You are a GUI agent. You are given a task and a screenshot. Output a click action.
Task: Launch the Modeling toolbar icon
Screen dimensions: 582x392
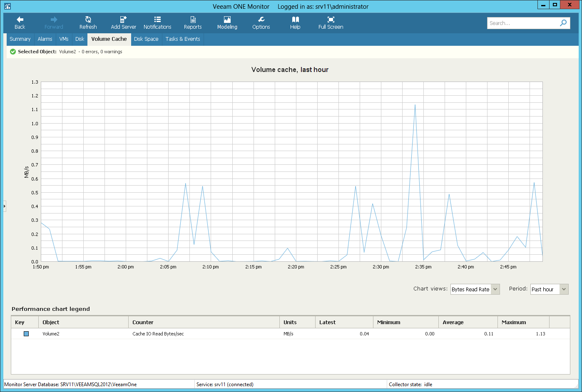(x=227, y=20)
